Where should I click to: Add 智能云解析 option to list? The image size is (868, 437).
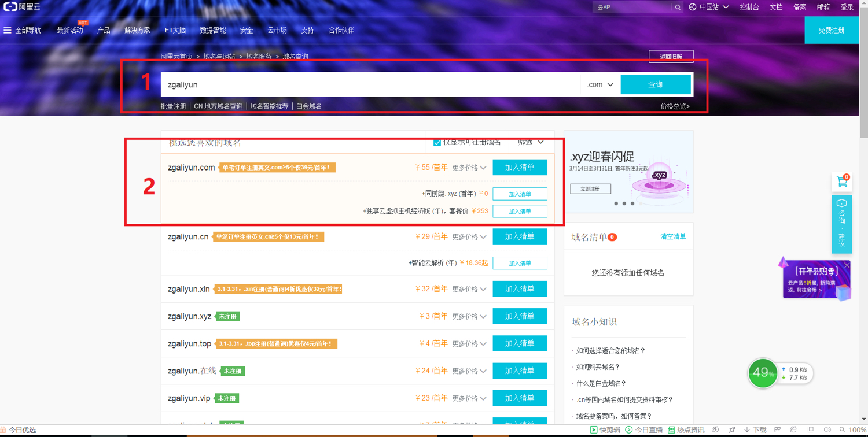[520, 263]
